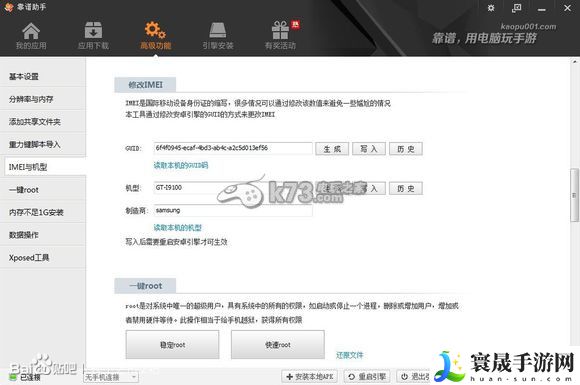580x385 pixels.
Task: Click the 读取本机的GUID码 link
Action: coord(181,165)
